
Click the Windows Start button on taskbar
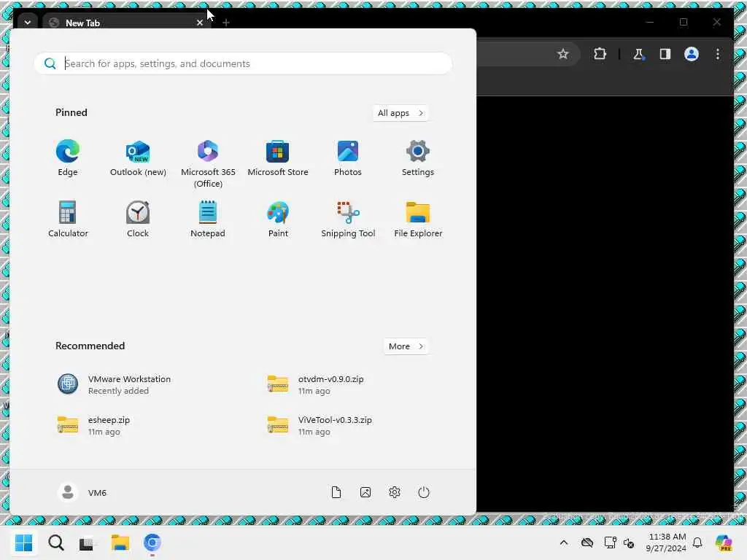[23, 542]
